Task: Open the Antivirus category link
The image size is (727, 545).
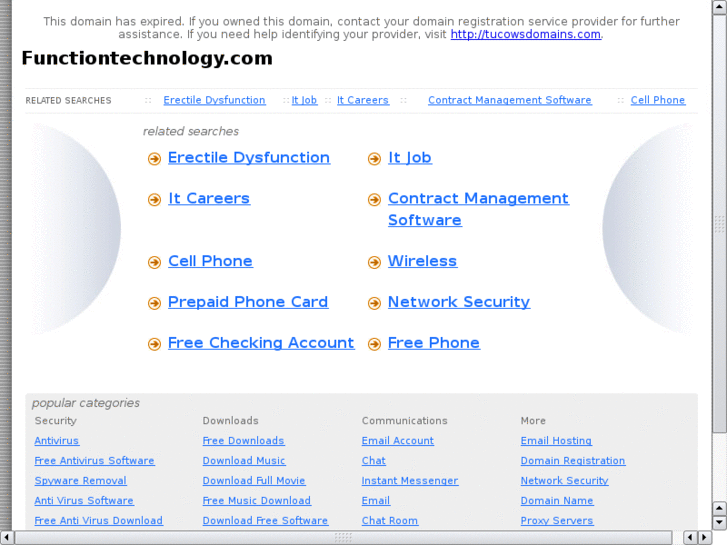Action: click(x=56, y=441)
